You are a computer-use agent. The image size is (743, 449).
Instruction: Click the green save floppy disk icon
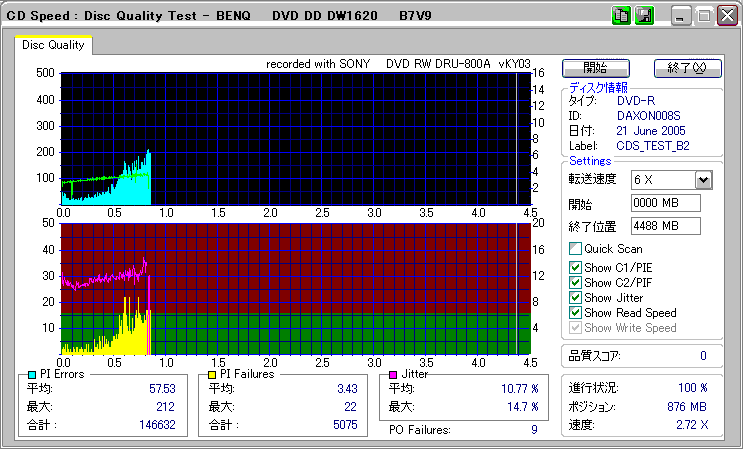[644, 16]
